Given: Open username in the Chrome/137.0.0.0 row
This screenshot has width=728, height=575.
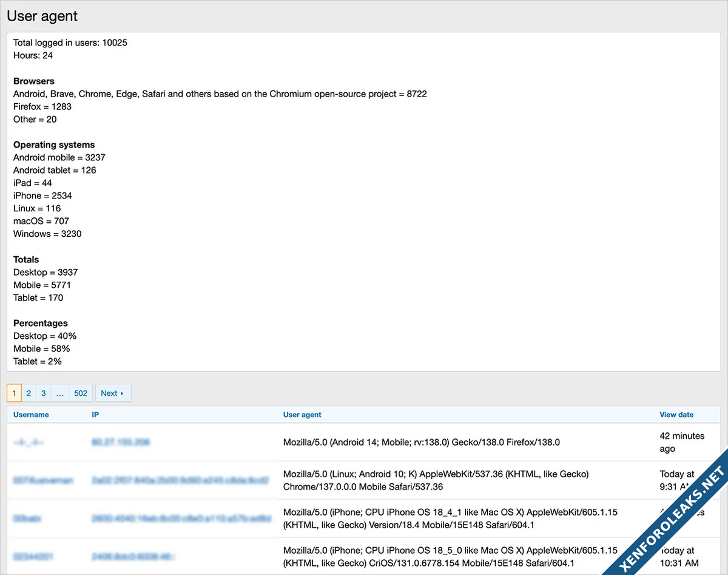Looking at the screenshot, I should tap(43, 480).
